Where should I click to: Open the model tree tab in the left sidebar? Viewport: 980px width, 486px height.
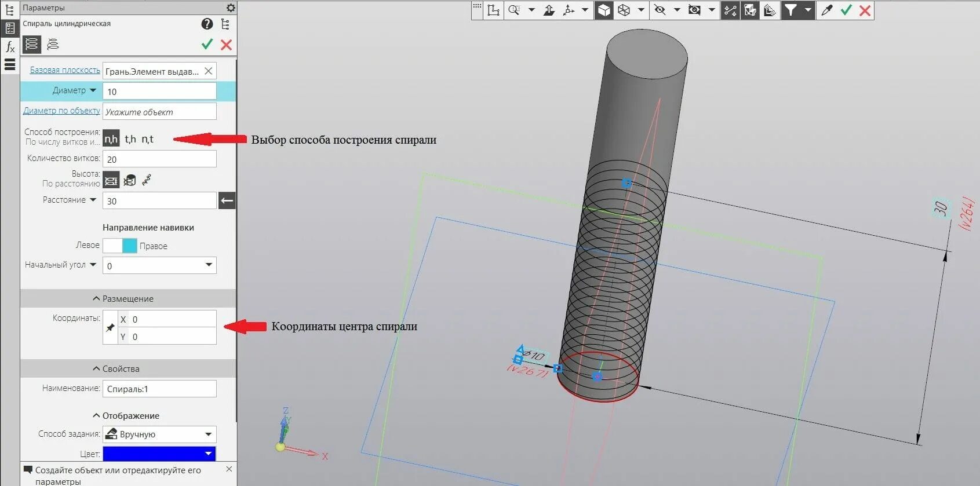click(x=9, y=9)
